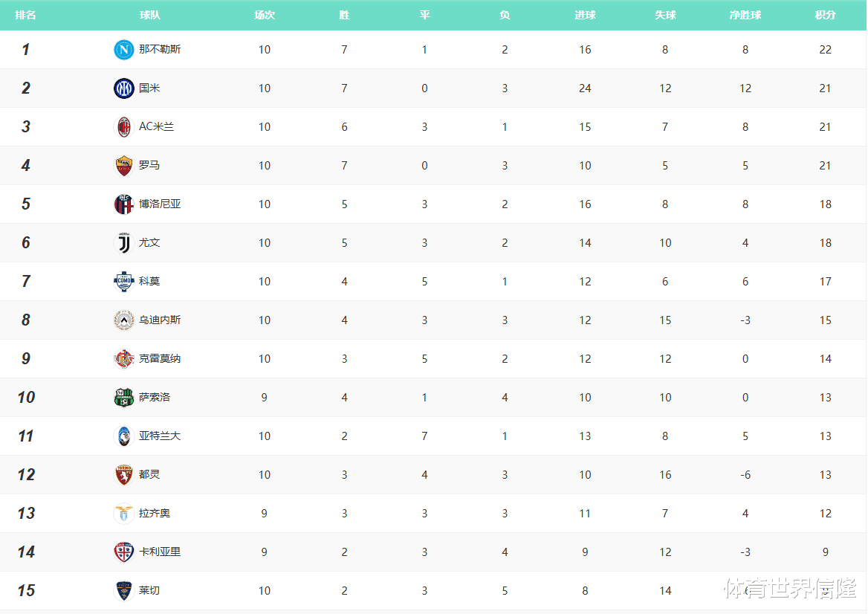Image resolution: width=868 pixels, height=614 pixels.
Task: Click the Cremonese club logo
Action: click(x=123, y=359)
